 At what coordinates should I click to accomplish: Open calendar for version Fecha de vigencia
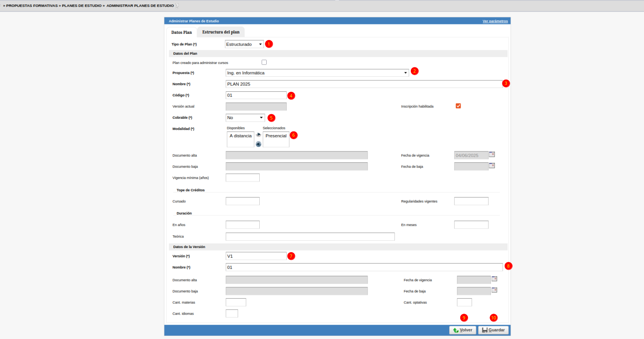[494, 279]
